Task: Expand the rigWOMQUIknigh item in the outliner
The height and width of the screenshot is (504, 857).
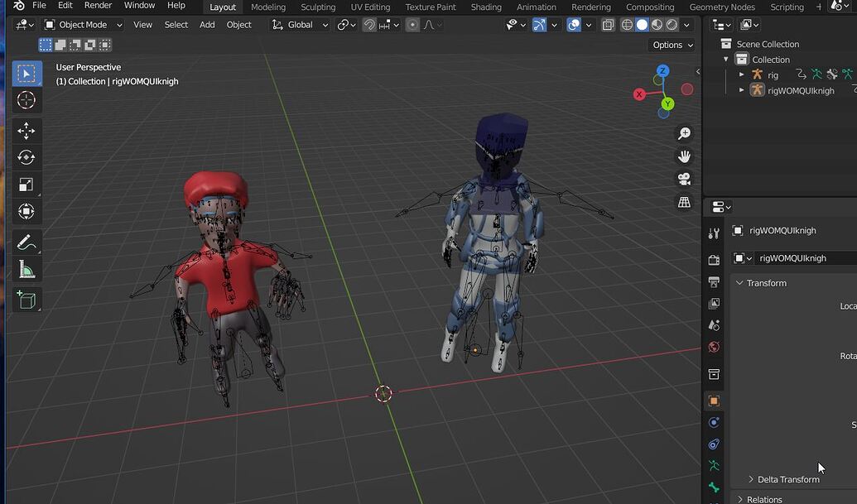Action: 742,90
